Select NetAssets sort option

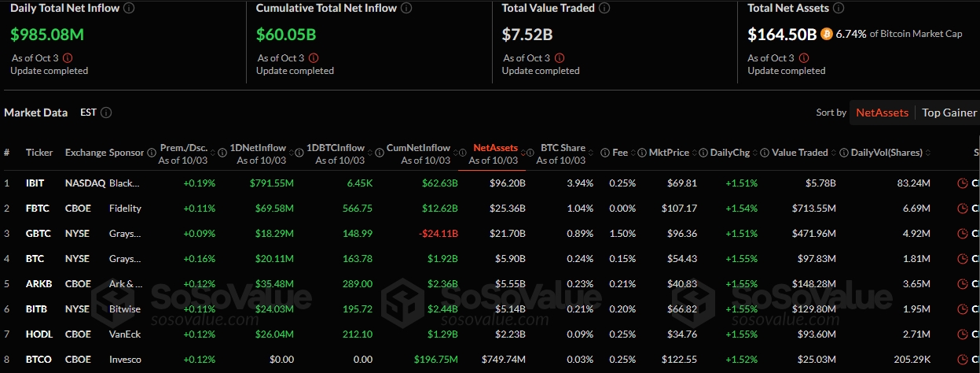pyautogui.click(x=882, y=113)
